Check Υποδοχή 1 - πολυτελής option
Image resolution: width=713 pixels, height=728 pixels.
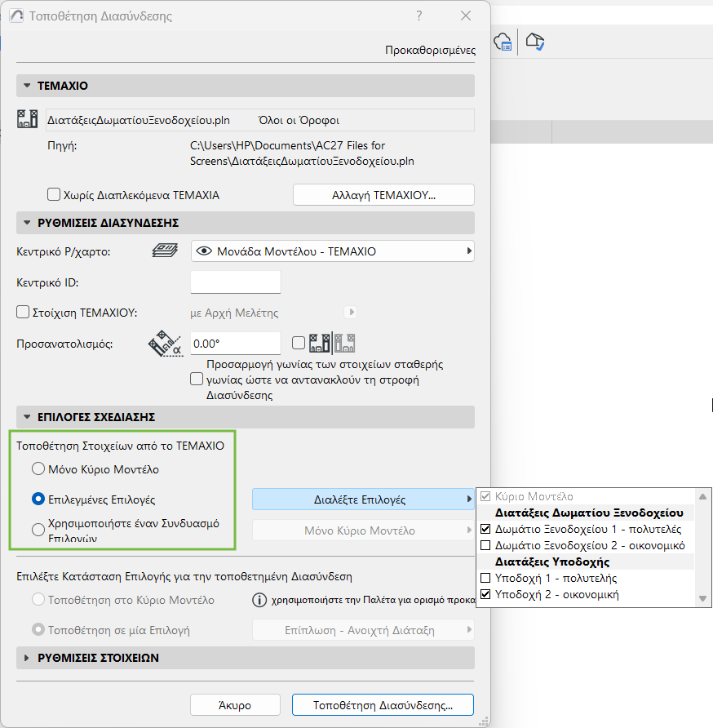tap(485, 578)
